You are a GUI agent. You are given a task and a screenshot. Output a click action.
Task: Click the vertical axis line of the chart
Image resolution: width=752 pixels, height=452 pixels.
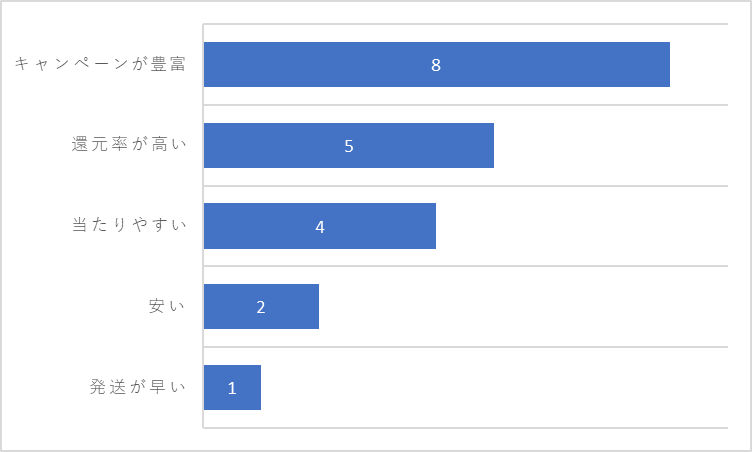click(x=203, y=226)
